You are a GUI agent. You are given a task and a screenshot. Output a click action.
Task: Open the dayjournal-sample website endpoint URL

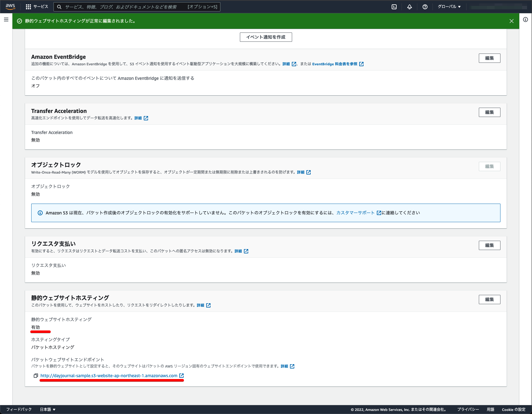click(x=109, y=376)
